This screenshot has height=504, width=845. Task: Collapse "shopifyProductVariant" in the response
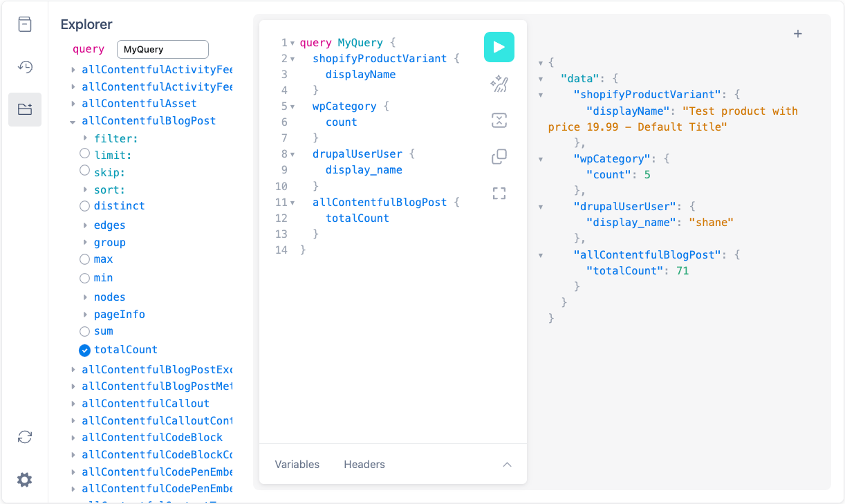point(541,95)
